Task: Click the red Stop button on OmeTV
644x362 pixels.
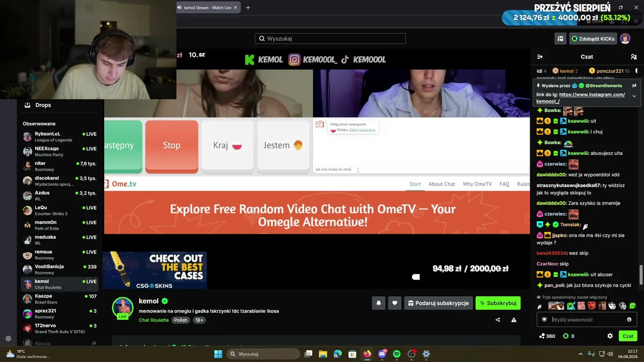Action: click(x=172, y=146)
